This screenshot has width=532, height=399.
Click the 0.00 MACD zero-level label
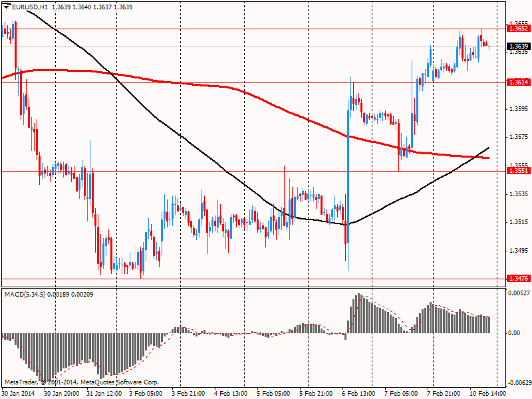514,333
